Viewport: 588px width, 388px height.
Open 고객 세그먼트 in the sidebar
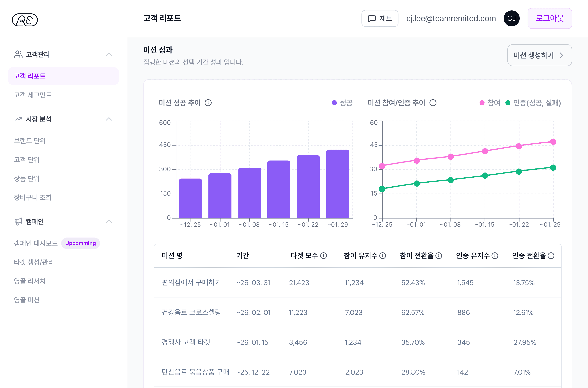(x=33, y=95)
